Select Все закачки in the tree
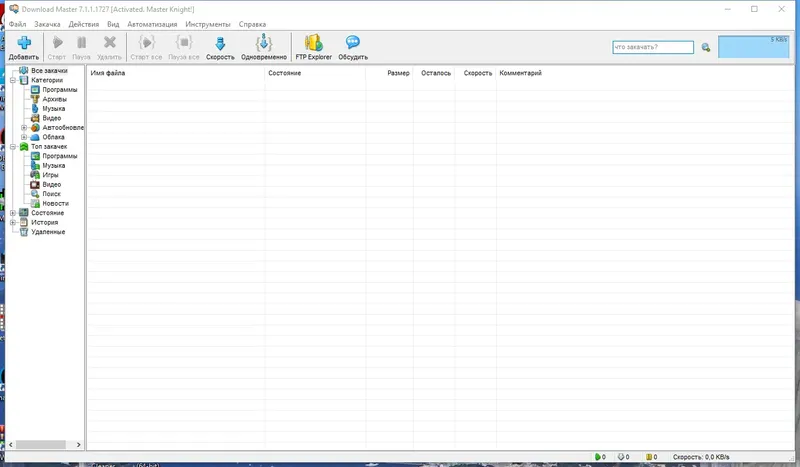The width and height of the screenshot is (800, 467). [49, 70]
